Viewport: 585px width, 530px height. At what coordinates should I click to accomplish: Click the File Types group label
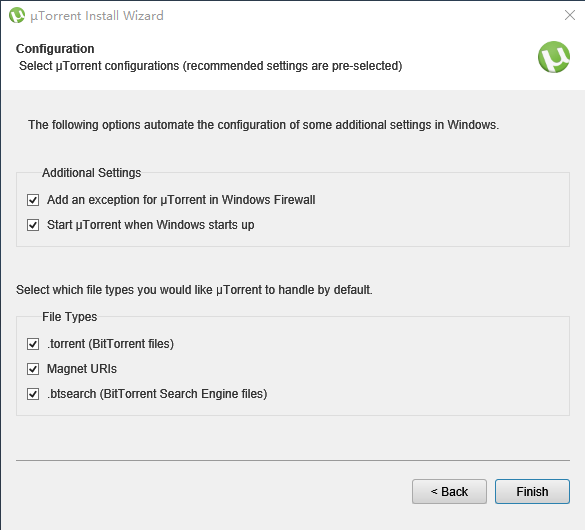(69, 317)
